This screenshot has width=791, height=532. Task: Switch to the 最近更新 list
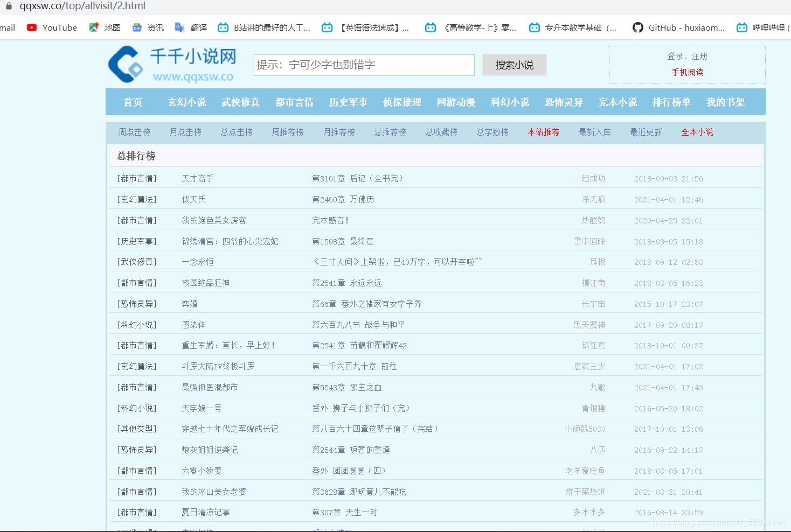(646, 132)
